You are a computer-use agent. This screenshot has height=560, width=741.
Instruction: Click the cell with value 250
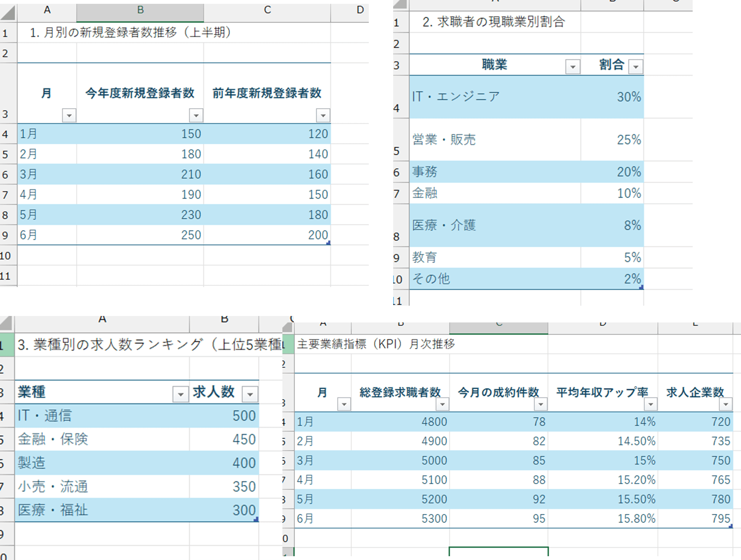(140, 235)
